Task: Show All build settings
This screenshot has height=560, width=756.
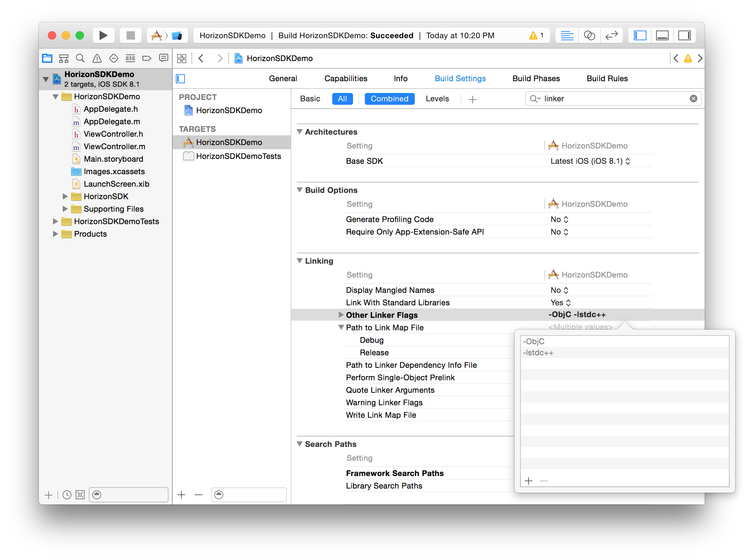Action: point(342,99)
